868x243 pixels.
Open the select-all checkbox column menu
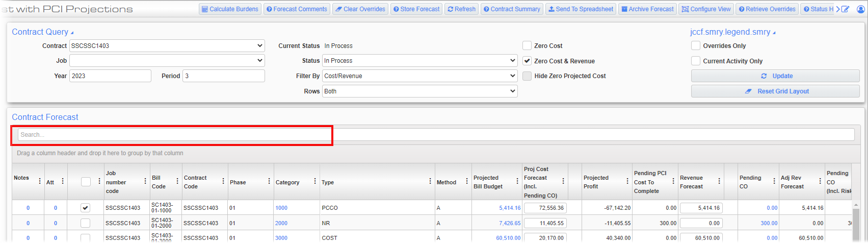(99, 181)
